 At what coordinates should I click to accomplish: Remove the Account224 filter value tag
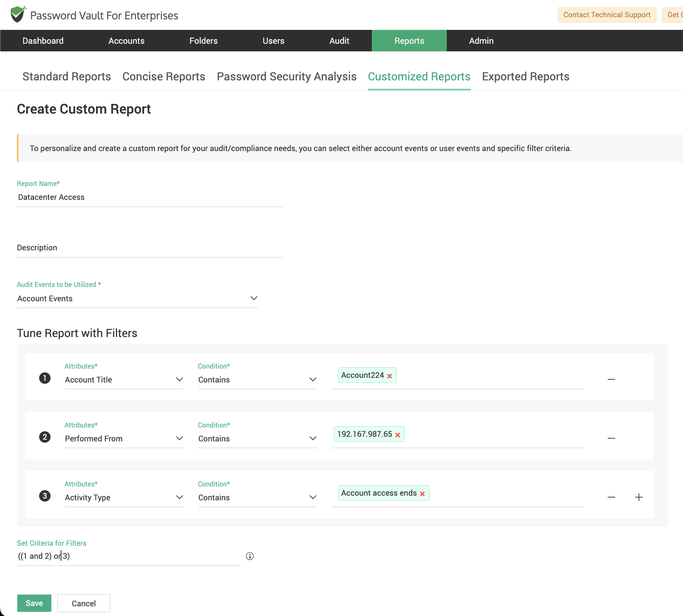390,376
